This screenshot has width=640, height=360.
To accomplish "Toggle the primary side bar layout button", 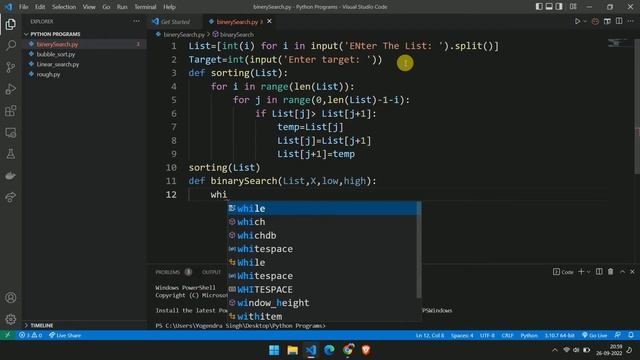I will [x=539, y=7].
